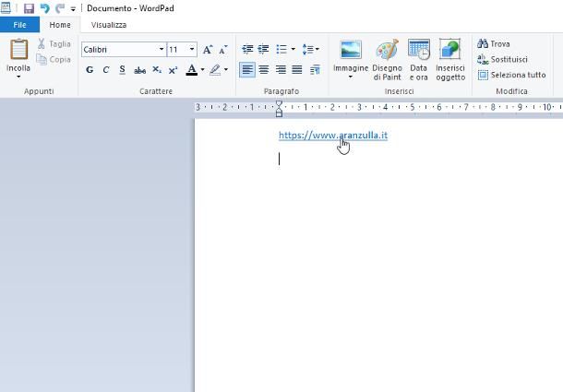
Task: Click the increase indent icon
Action: click(263, 49)
